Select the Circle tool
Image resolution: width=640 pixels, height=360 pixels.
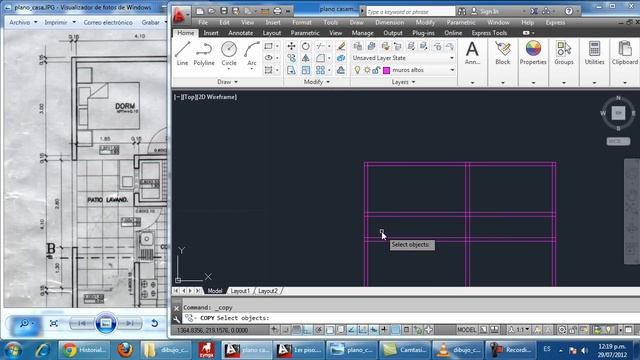[229, 53]
